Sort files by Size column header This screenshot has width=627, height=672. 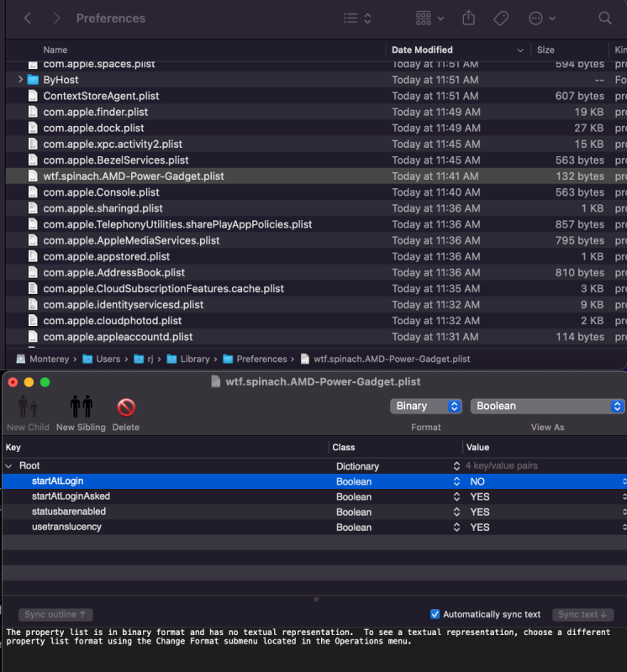(545, 50)
